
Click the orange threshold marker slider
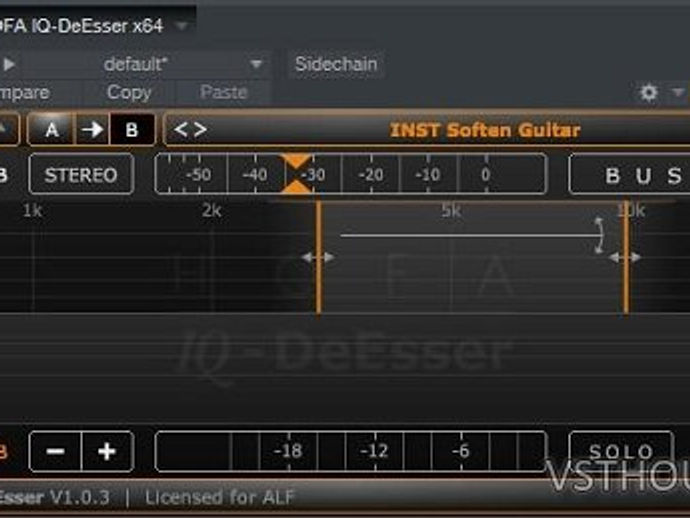coord(297,174)
